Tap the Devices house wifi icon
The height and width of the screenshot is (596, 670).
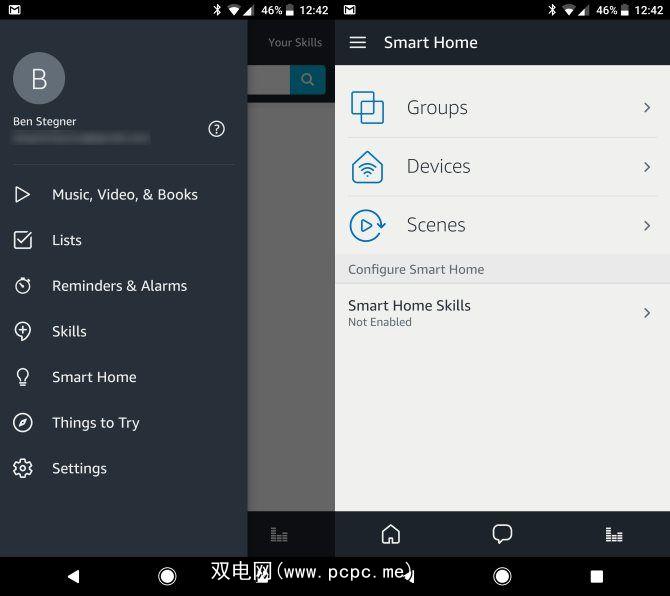pos(367,167)
